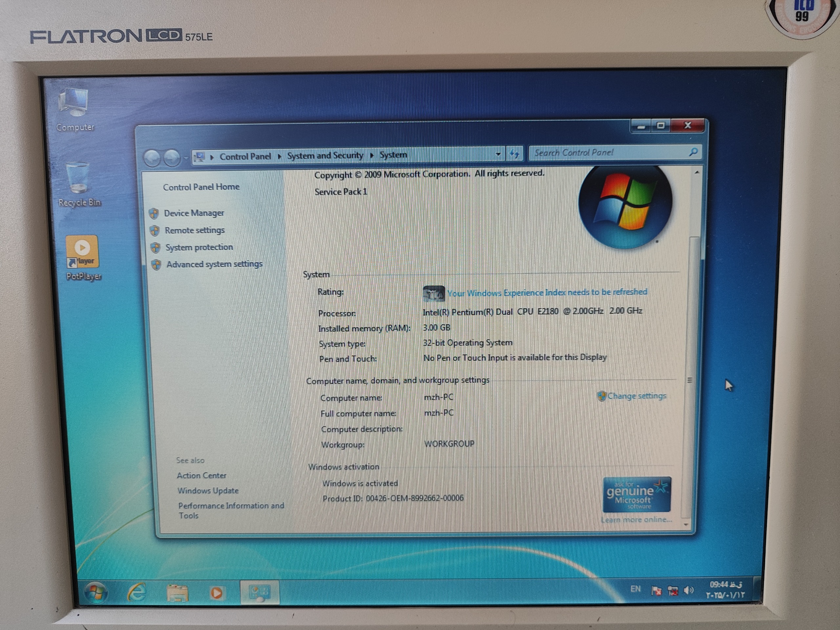
Task: Click the network tray icon
Action: pos(673,591)
